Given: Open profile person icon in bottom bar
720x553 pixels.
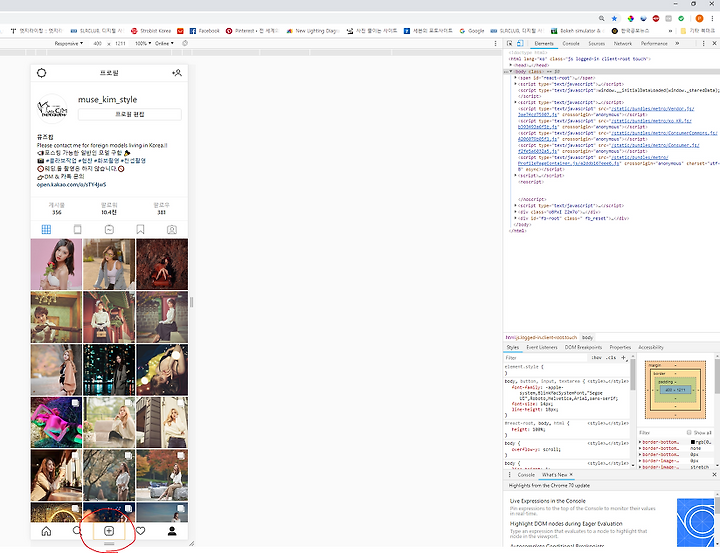Looking at the screenshot, I should (172, 531).
